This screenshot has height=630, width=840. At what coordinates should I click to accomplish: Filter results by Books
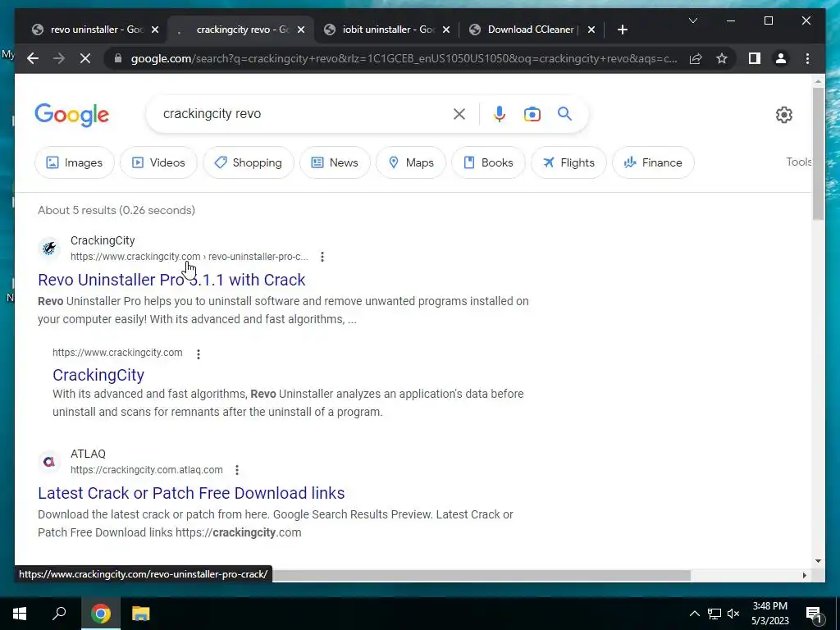point(488,162)
